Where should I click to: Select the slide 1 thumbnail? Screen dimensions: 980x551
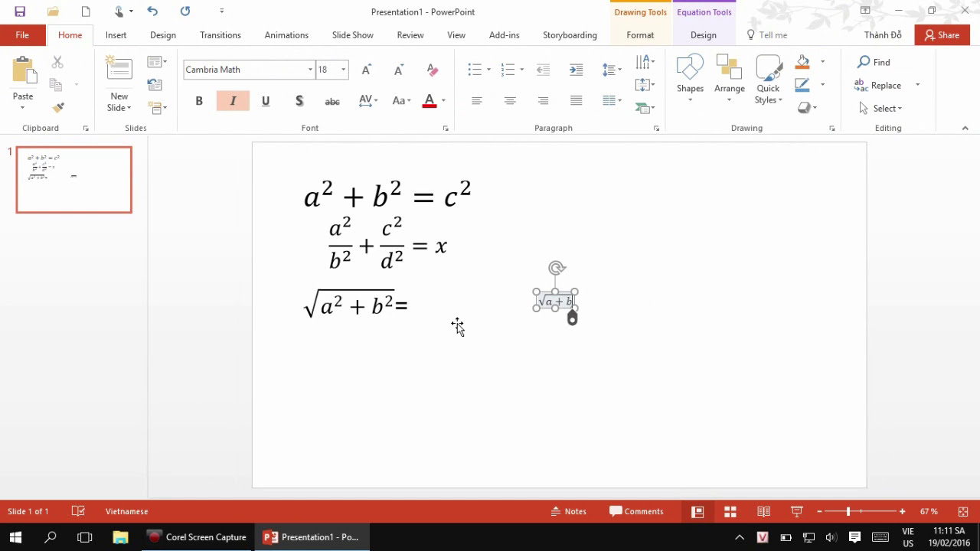[x=74, y=180]
